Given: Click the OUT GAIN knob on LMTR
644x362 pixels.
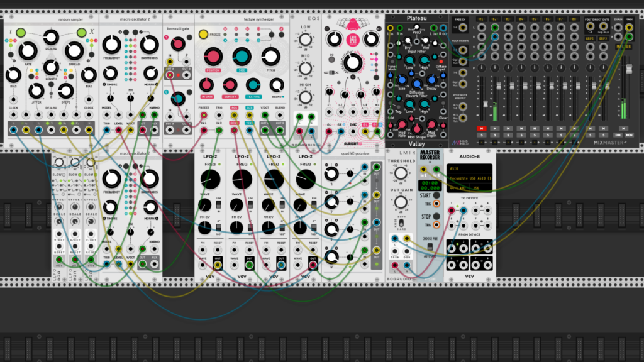Looking at the screenshot, I should click(x=401, y=202).
